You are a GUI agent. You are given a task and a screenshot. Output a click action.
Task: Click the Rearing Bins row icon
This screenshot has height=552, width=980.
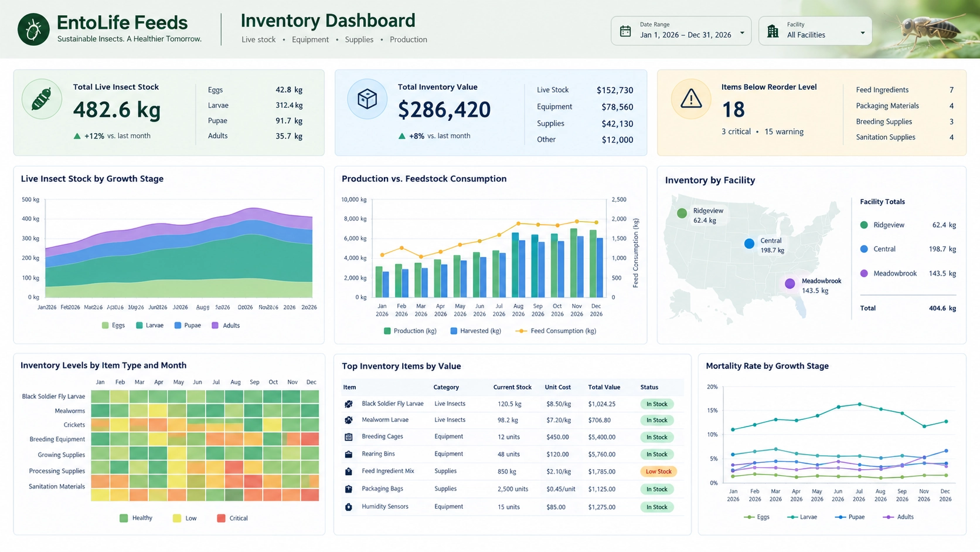(x=349, y=454)
